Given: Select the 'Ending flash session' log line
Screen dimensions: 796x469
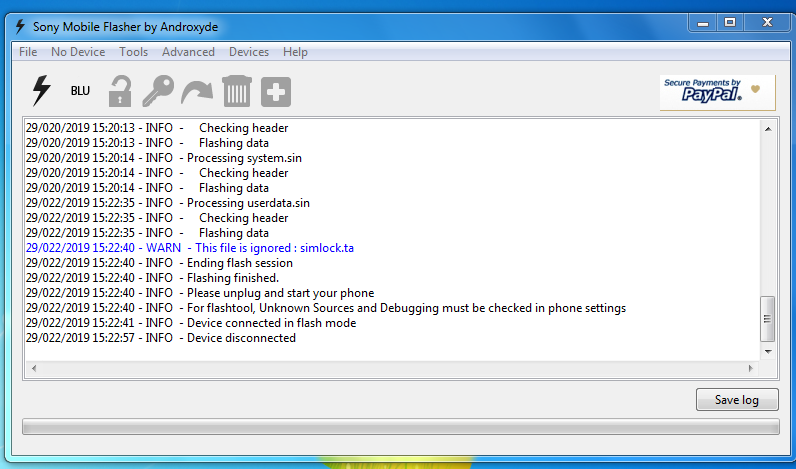Looking at the screenshot, I should point(159,263).
